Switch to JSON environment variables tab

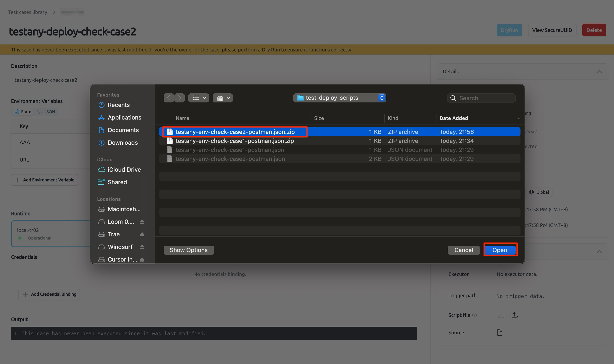(x=46, y=112)
